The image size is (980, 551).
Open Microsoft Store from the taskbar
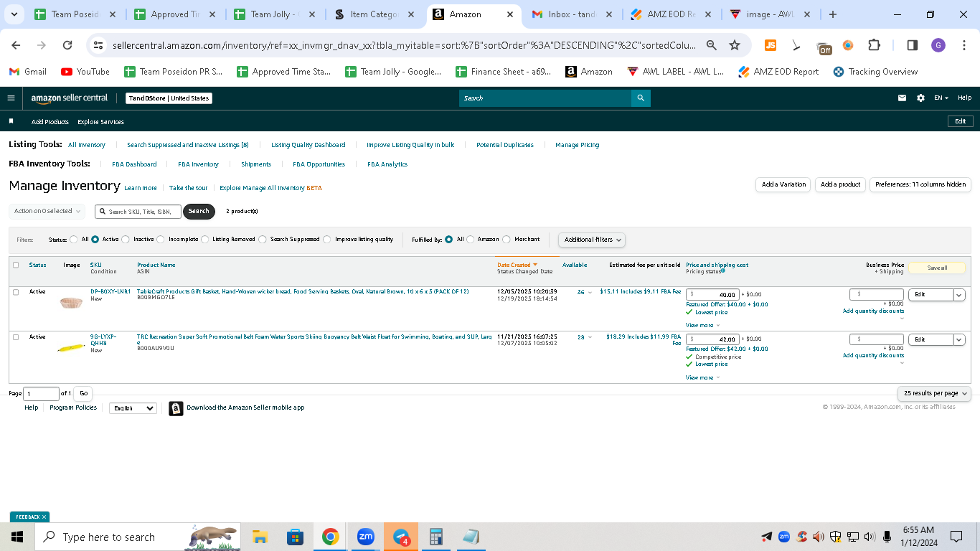coord(295,537)
